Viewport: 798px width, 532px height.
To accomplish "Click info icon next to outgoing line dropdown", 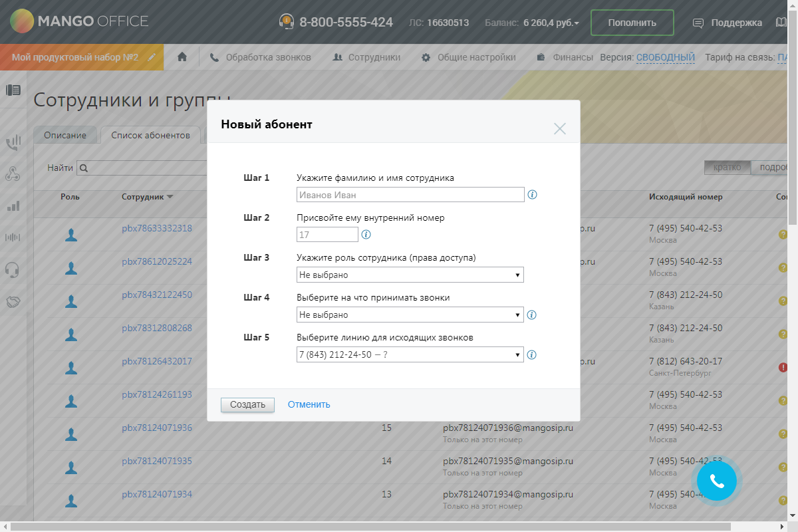I will (532, 355).
